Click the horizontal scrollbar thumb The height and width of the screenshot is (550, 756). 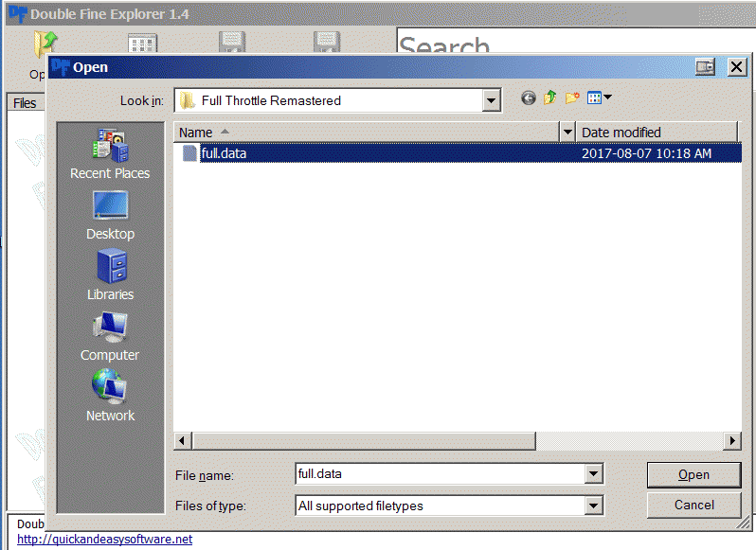tap(364, 441)
